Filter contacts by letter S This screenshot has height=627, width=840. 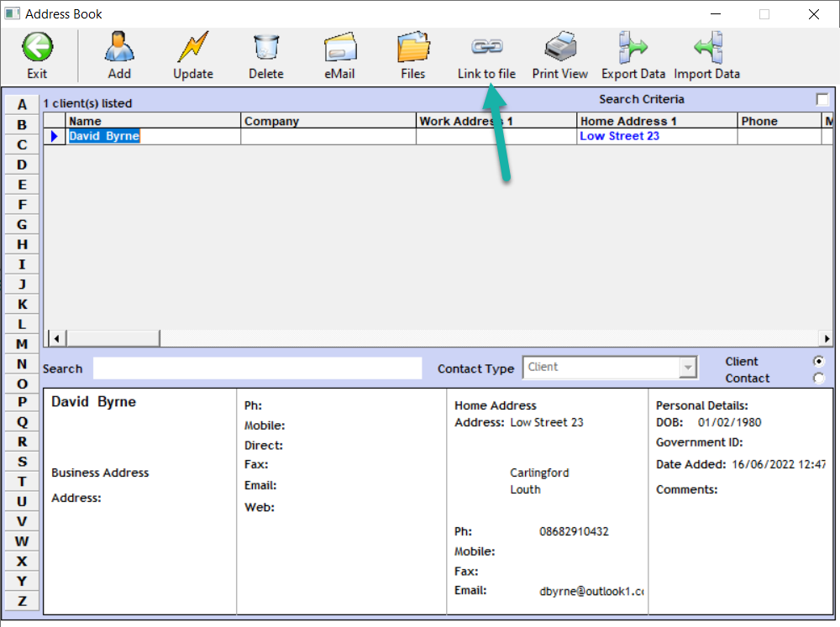(x=22, y=462)
